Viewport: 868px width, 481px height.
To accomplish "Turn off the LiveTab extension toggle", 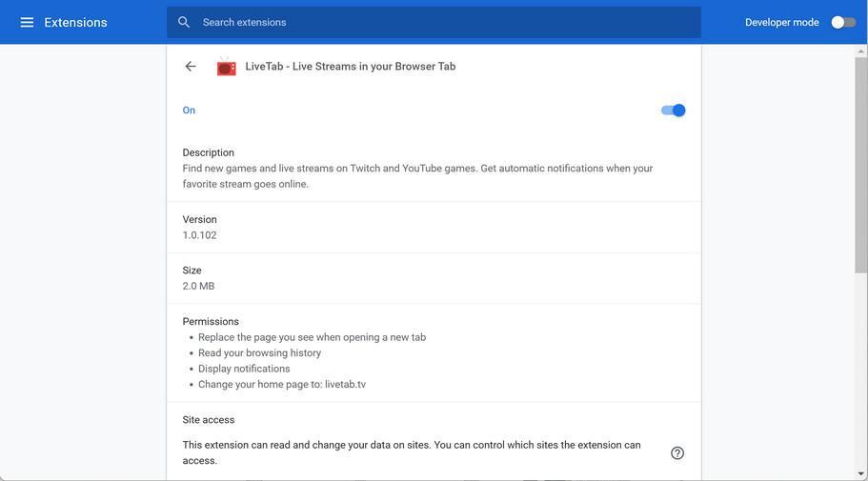I will [x=674, y=110].
